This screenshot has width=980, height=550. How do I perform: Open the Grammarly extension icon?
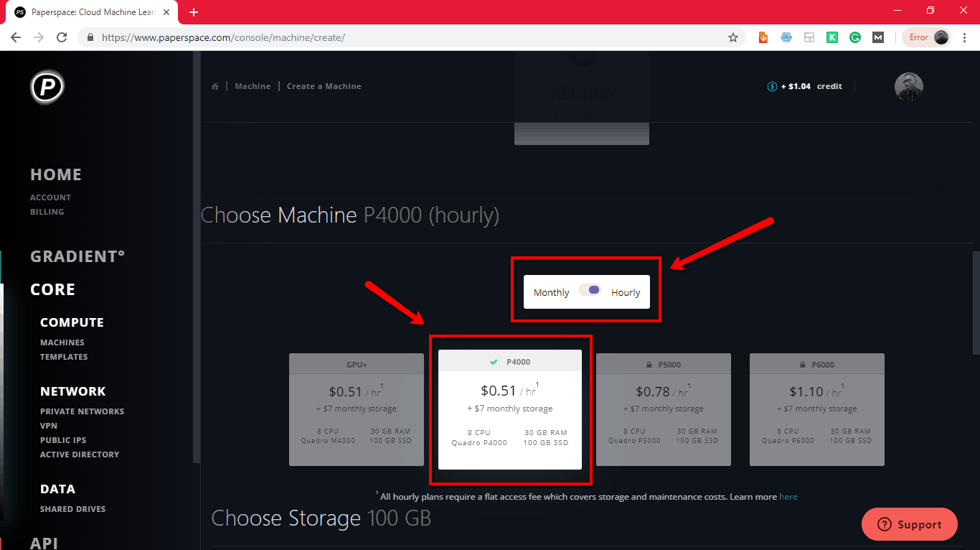pyautogui.click(x=855, y=37)
